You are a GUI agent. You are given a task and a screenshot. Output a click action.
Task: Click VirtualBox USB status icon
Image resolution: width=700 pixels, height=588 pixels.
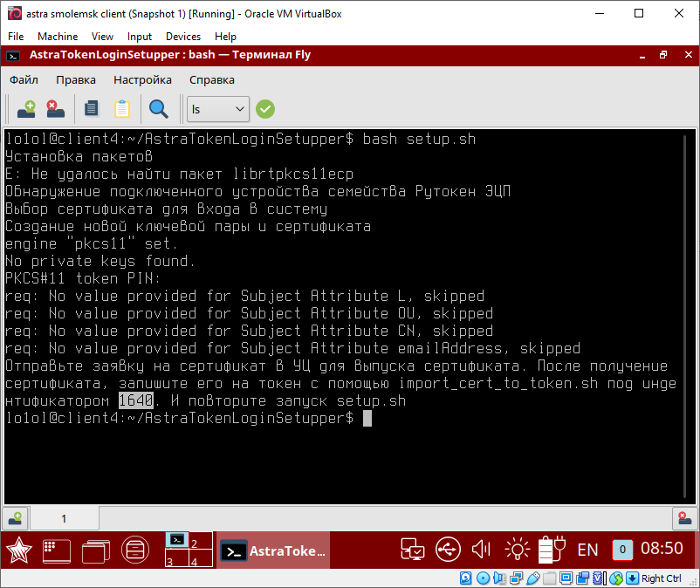coord(533,578)
